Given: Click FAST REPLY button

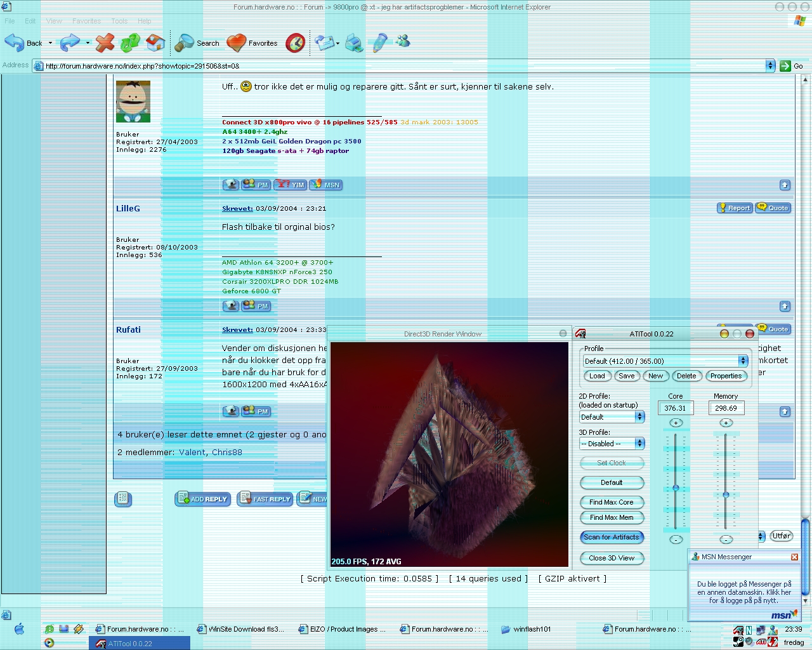Looking at the screenshot, I should tap(265, 499).
